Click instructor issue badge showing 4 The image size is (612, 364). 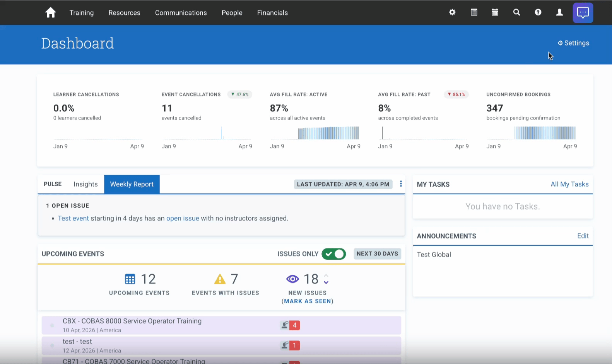coord(290,325)
